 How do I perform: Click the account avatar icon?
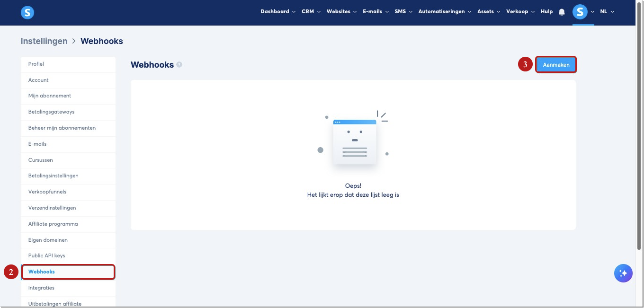[580, 12]
